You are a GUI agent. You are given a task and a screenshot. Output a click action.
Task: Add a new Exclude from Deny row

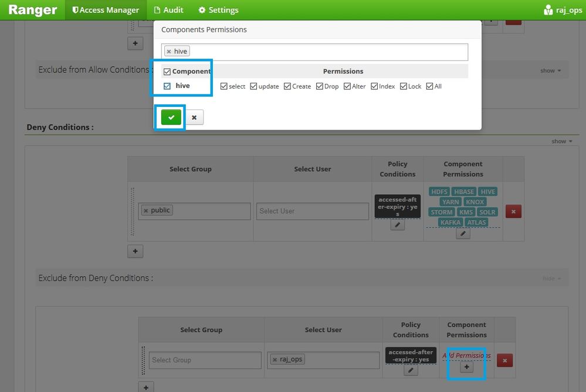coord(146,387)
